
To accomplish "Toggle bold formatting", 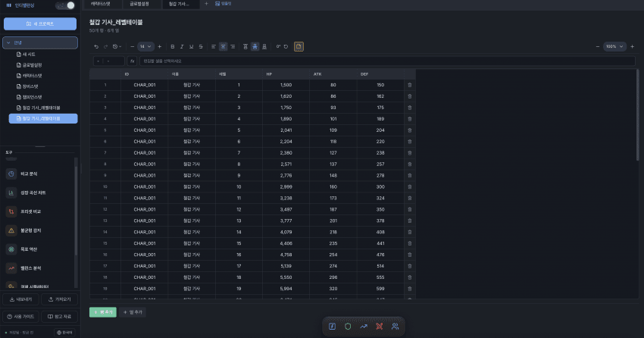I will [172, 47].
